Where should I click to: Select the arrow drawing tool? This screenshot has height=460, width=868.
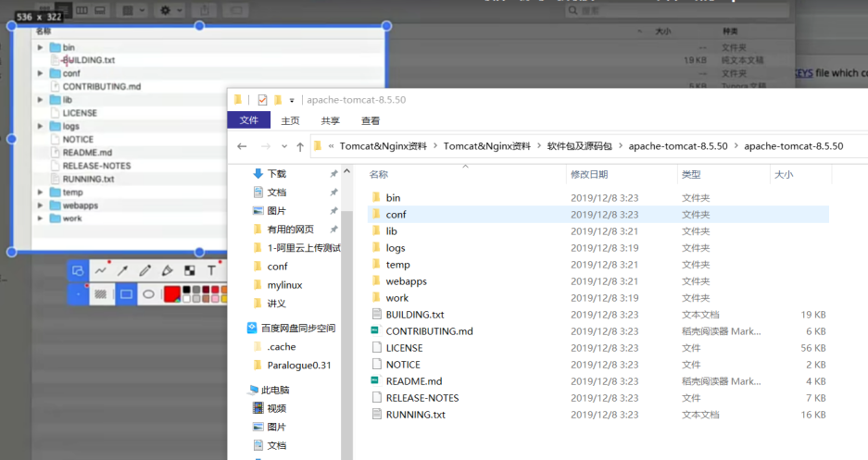(122, 270)
